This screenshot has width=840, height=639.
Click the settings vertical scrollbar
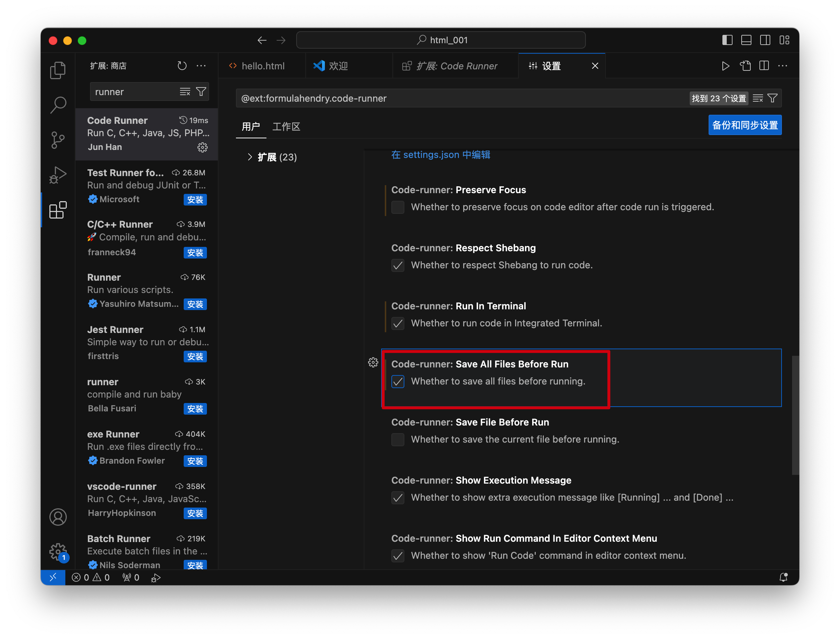click(x=795, y=415)
